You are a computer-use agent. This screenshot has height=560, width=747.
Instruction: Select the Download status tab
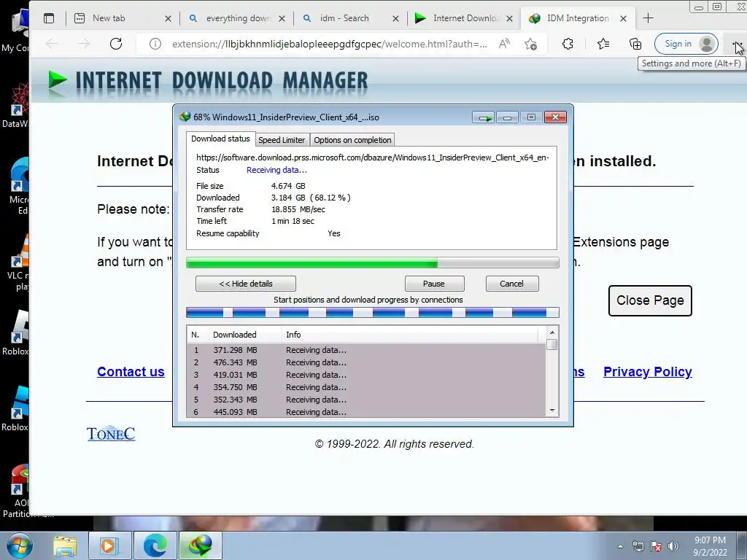click(220, 139)
